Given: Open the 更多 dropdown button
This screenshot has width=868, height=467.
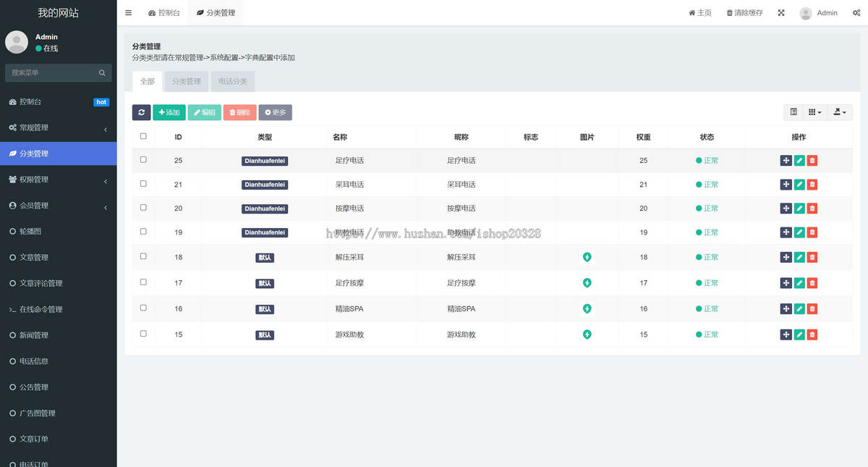Looking at the screenshot, I should point(276,112).
